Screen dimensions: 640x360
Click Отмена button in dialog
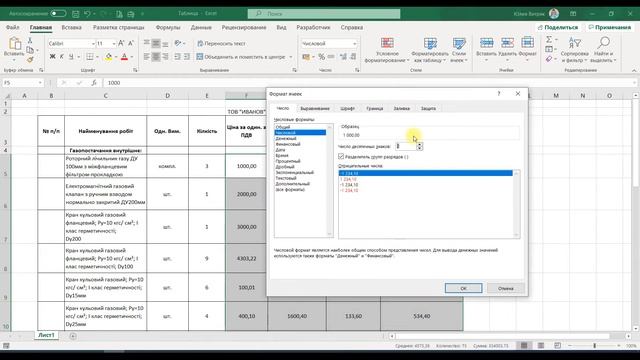[505, 288]
